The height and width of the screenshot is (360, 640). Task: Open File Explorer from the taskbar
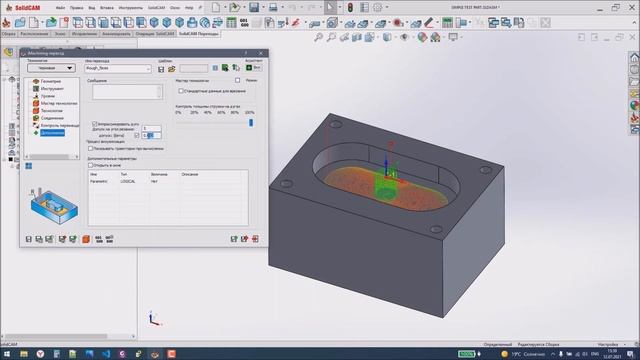(x=24, y=354)
